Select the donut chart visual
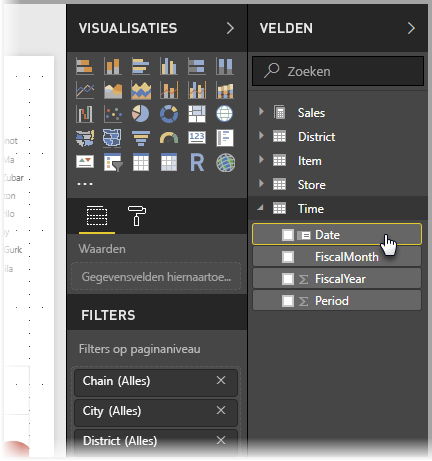Image resolution: width=432 pixels, height=461 pixels. click(169, 114)
